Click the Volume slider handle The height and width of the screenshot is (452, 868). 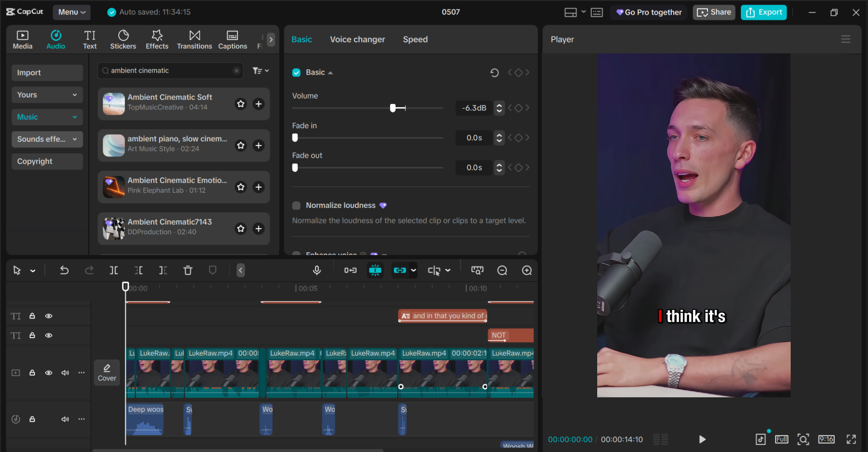393,108
